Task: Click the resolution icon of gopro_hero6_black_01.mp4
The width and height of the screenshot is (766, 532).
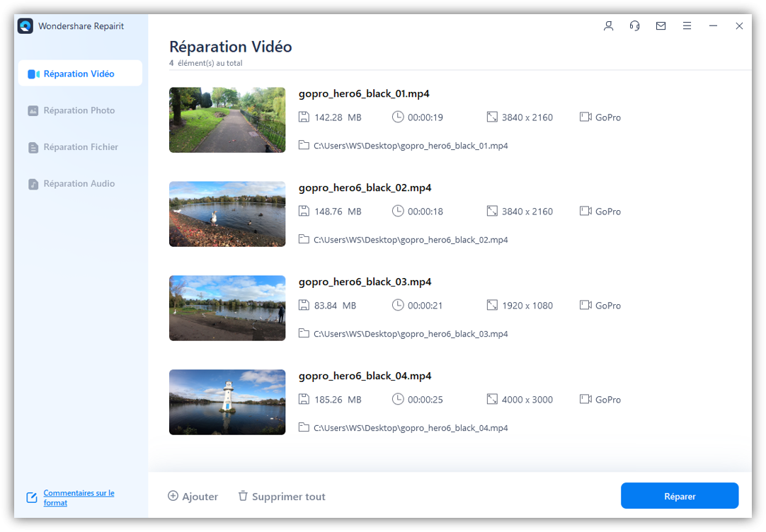Action: point(492,117)
